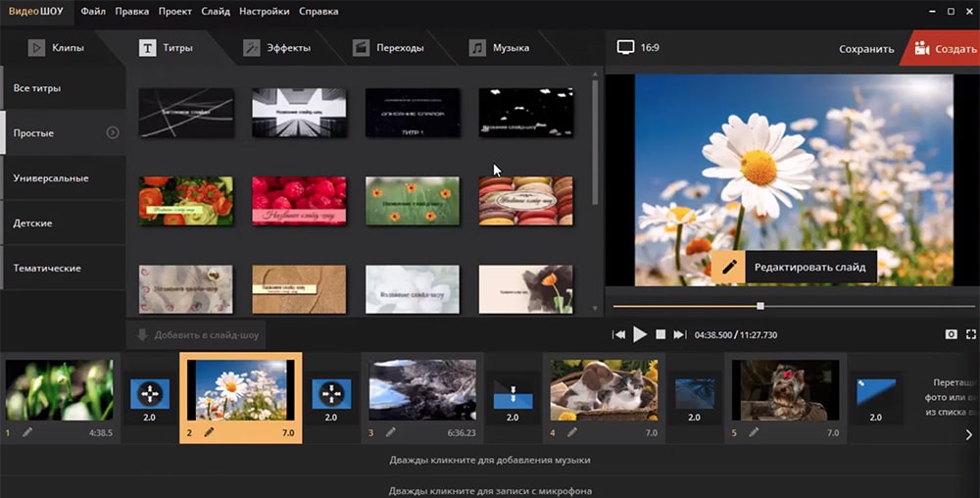Click the pencil edit icon on slide 5

753,432
